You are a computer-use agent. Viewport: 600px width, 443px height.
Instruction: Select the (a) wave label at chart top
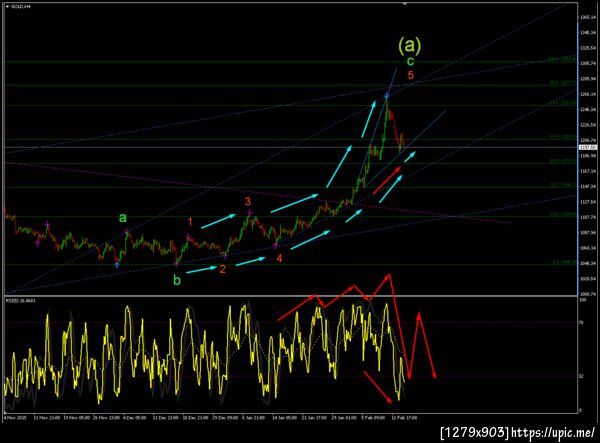click(409, 45)
